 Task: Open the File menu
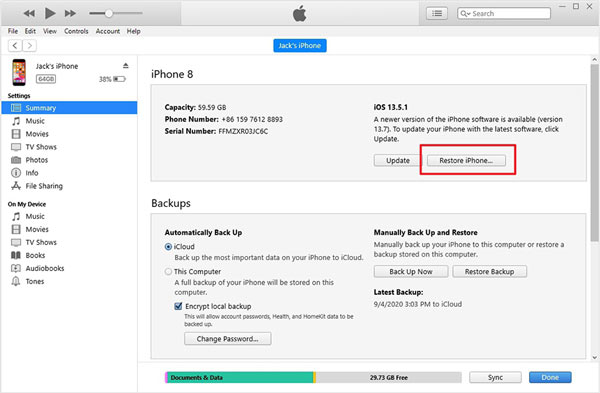pyautogui.click(x=13, y=31)
